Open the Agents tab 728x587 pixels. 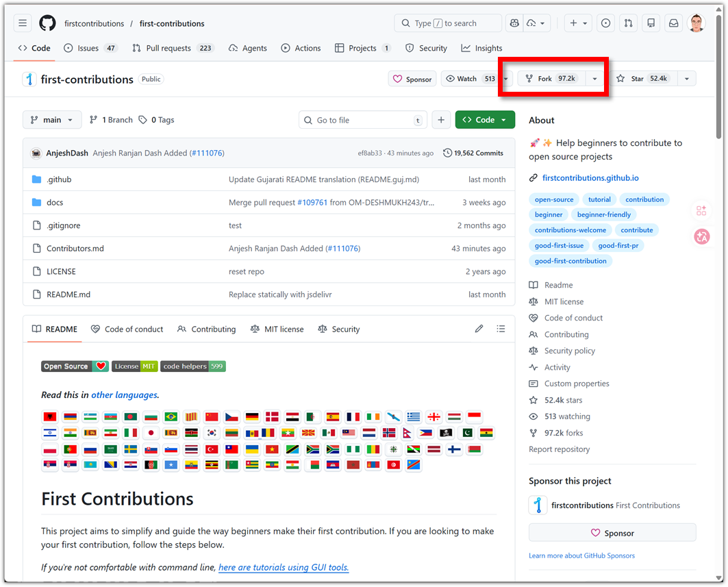[x=248, y=49]
